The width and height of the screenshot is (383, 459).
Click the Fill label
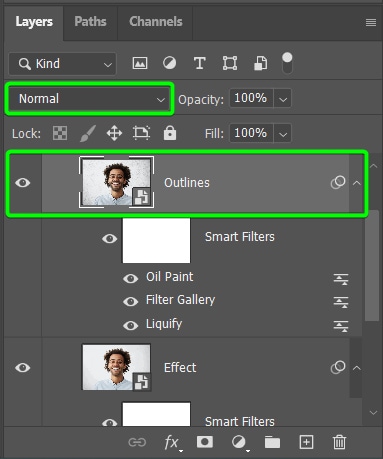(x=214, y=134)
